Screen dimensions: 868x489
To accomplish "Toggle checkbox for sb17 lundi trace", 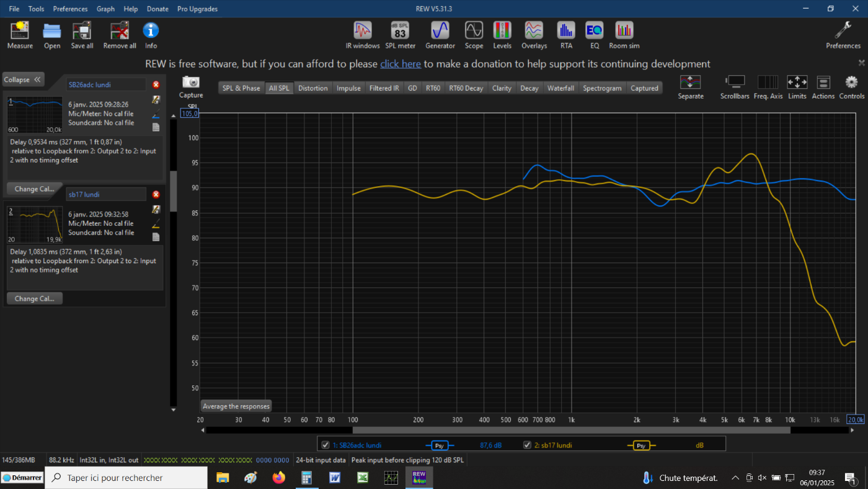I will click(x=528, y=445).
